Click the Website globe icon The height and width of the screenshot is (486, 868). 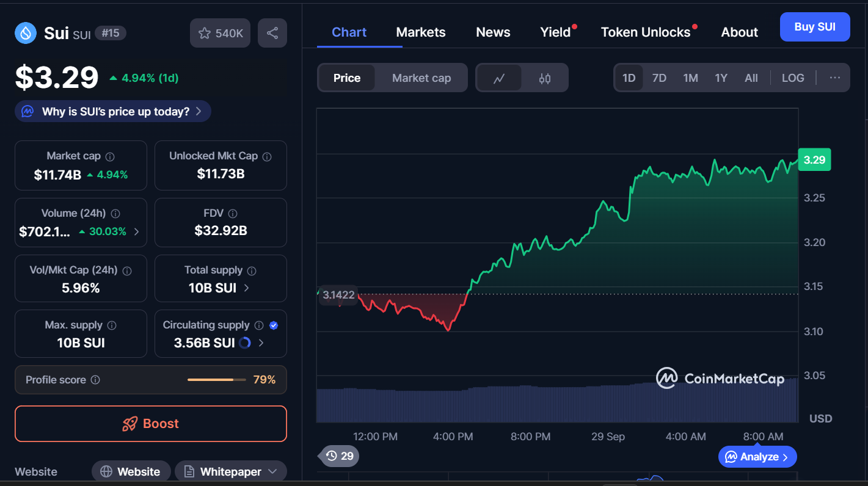pos(106,472)
